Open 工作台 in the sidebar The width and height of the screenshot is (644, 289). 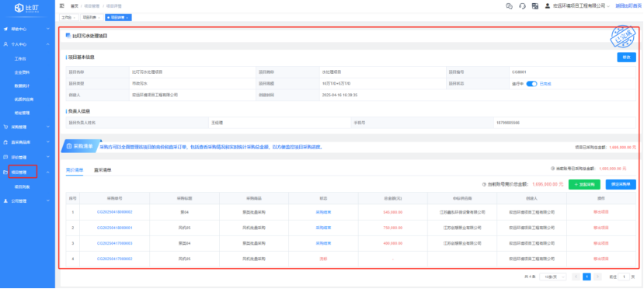tap(20, 59)
